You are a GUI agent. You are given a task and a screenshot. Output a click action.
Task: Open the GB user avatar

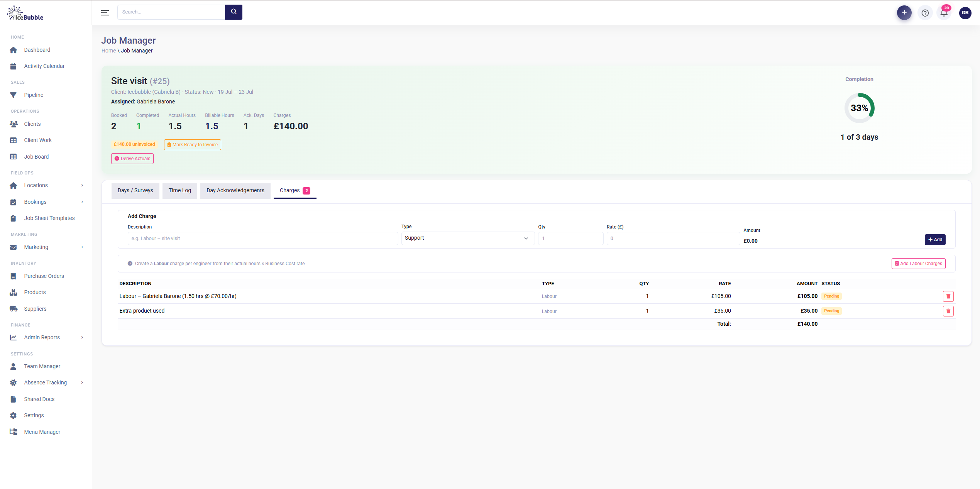[x=965, y=13]
